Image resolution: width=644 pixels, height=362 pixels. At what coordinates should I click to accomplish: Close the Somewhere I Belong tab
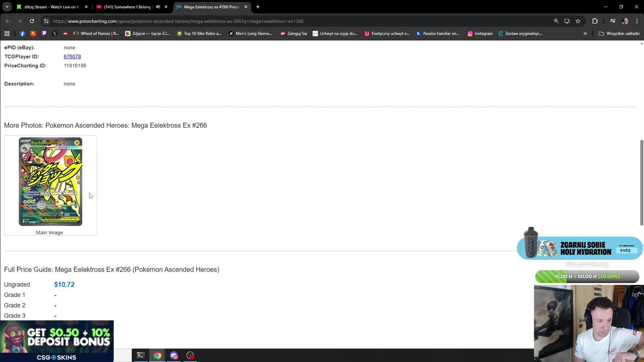[166, 7]
